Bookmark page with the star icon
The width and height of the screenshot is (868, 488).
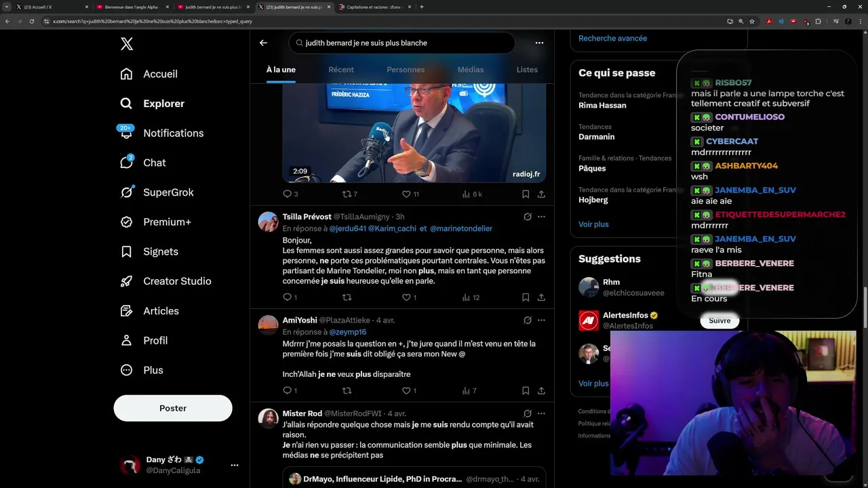(x=752, y=21)
